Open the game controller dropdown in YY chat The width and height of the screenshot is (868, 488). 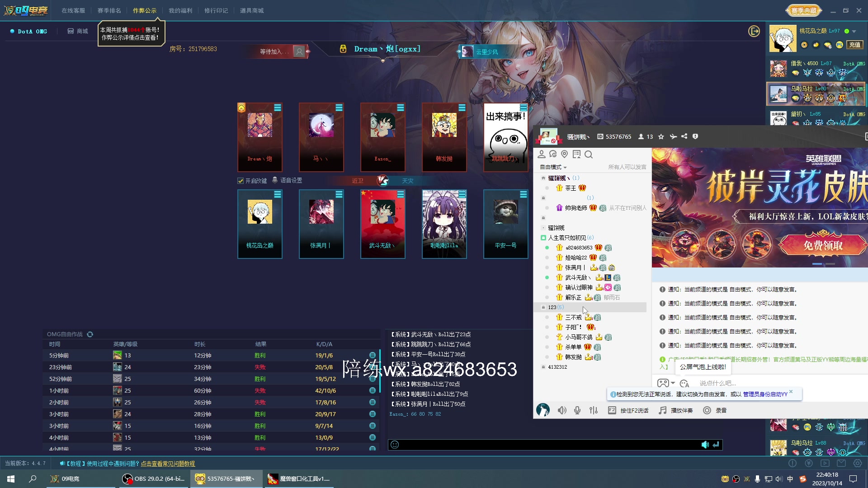666,383
